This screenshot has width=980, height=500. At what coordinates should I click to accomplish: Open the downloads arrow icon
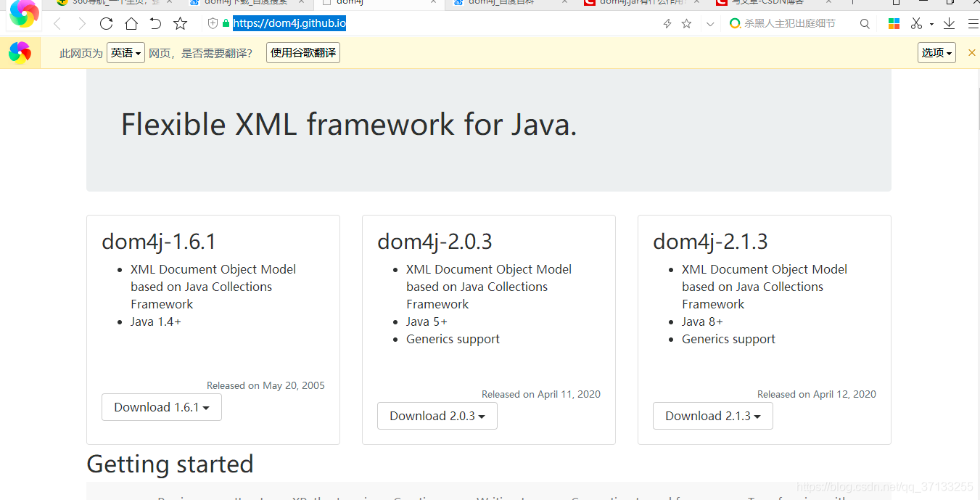point(949,24)
